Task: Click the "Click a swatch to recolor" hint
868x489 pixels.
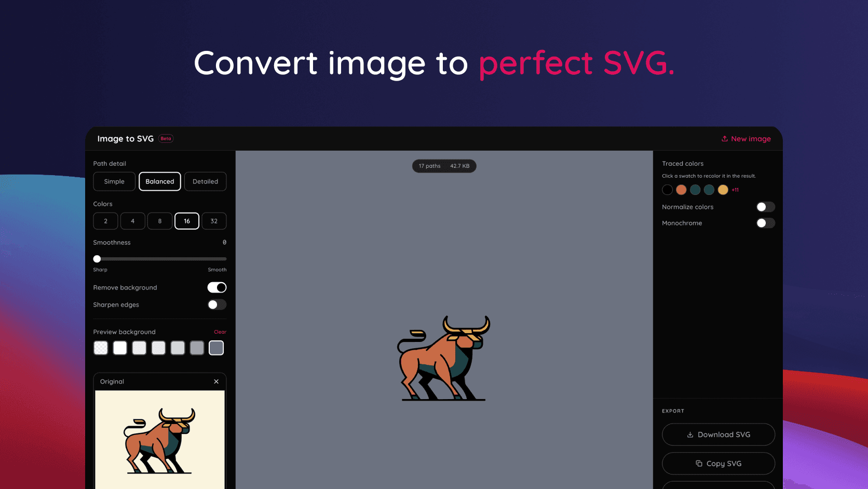Action: pyautogui.click(x=709, y=176)
